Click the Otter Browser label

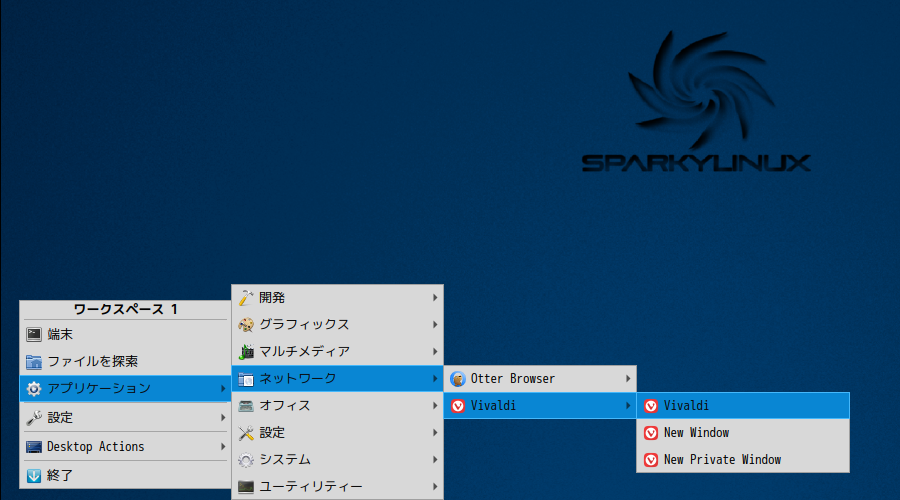coord(513,379)
